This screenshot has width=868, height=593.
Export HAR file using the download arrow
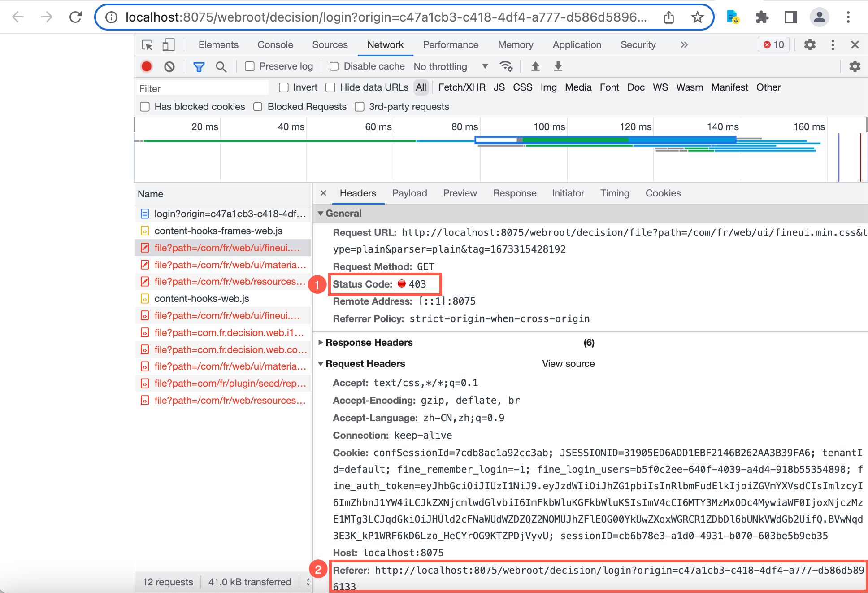click(x=558, y=66)
